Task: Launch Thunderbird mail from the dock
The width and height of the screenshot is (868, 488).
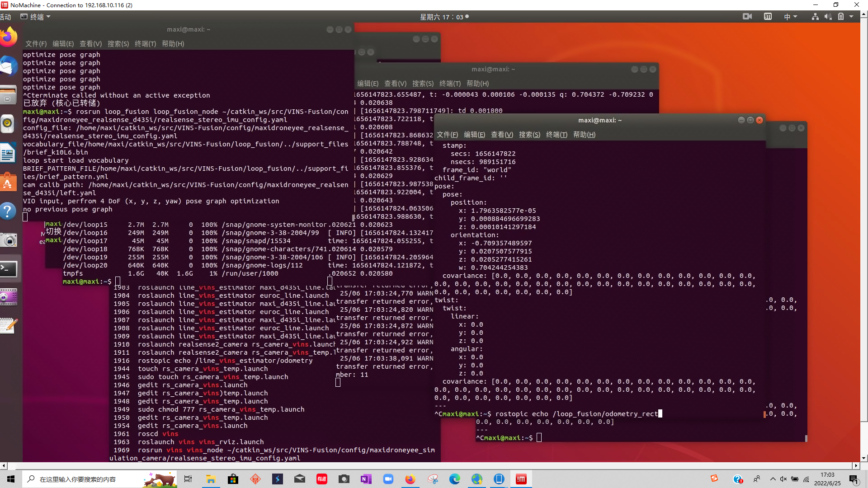Action: click(8, 67)
